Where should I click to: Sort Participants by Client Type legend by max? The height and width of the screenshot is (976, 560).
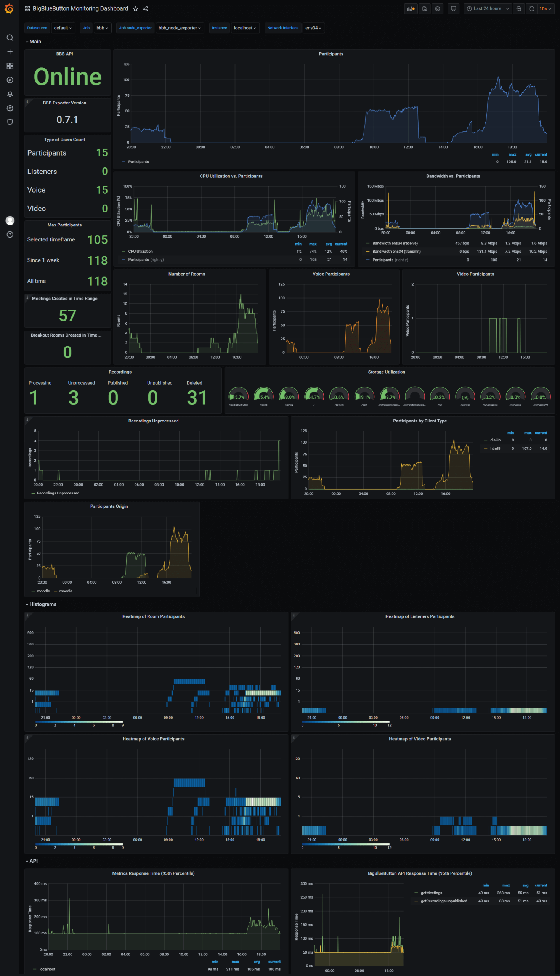click(528, 433)
